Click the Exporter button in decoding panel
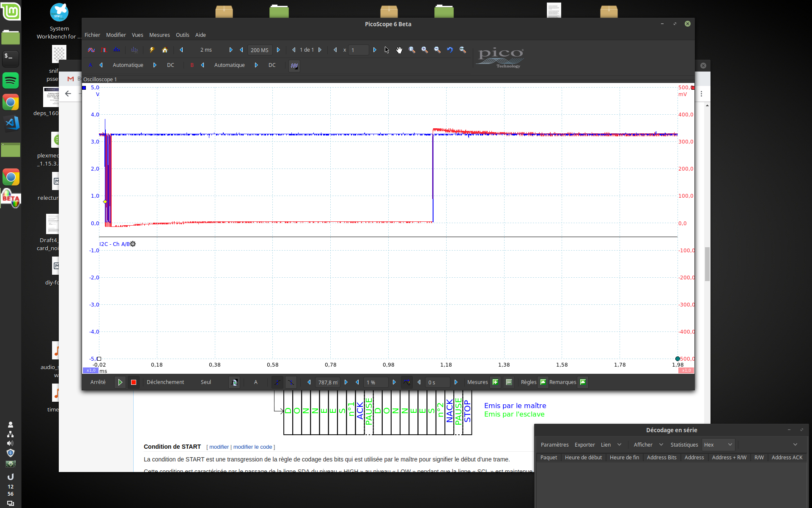 click(x=584, y=445)
